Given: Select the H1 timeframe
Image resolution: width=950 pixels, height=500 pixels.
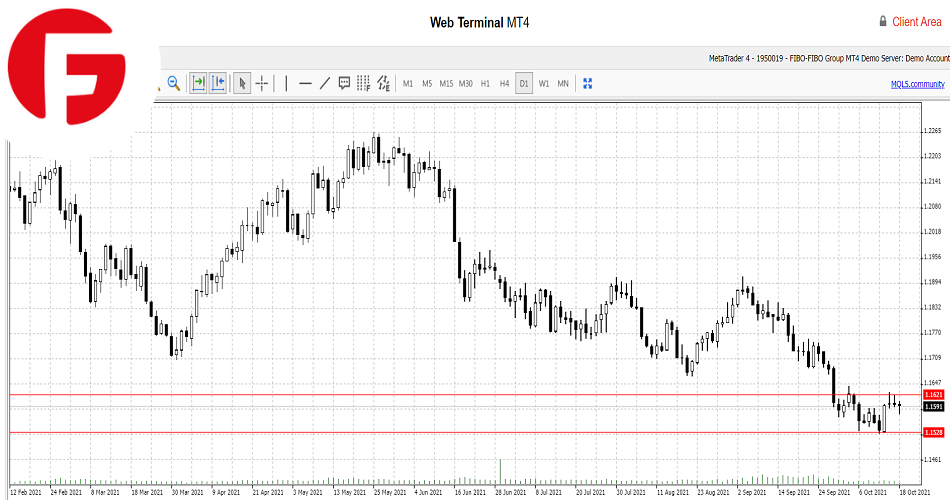Looking at the screenshot, I should [x=485, y=84].
